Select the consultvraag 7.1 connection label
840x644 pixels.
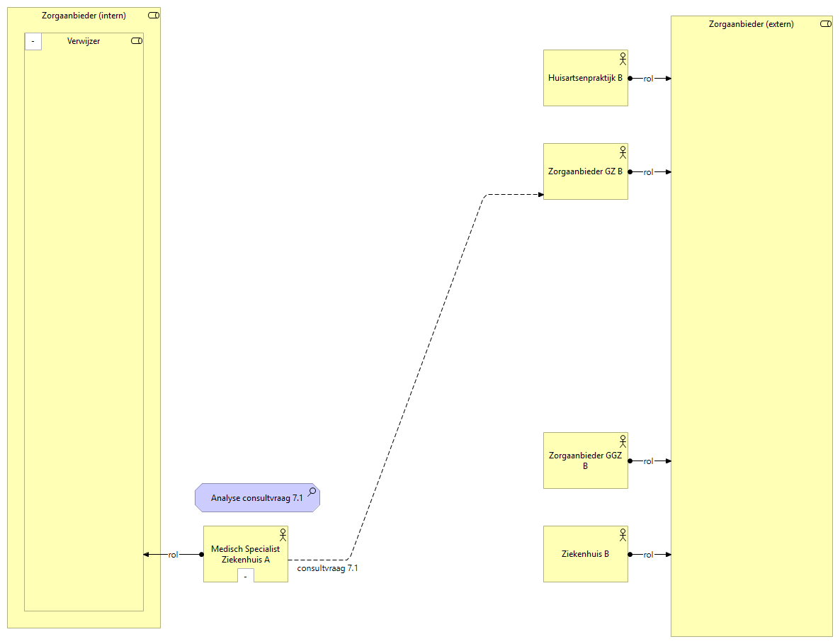(x=327, y=568)
